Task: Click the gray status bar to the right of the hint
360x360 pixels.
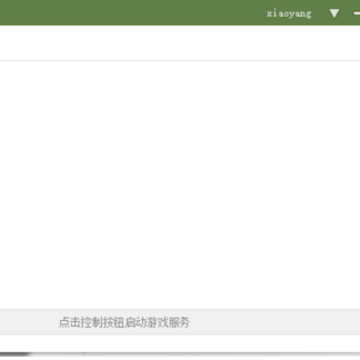Action: coord(275,322)
